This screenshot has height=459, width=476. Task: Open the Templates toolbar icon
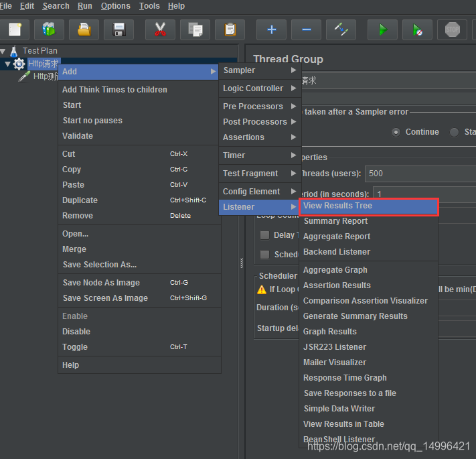pos(49,29)
